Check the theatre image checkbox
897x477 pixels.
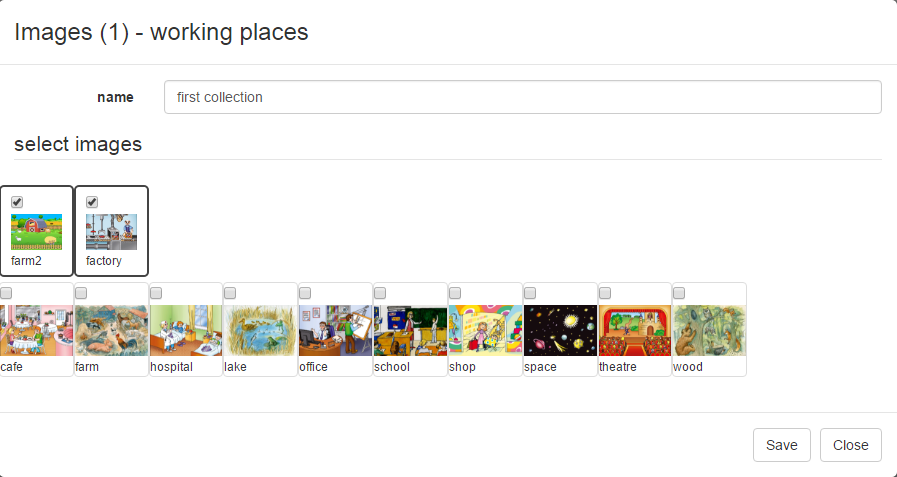(605, 293)
